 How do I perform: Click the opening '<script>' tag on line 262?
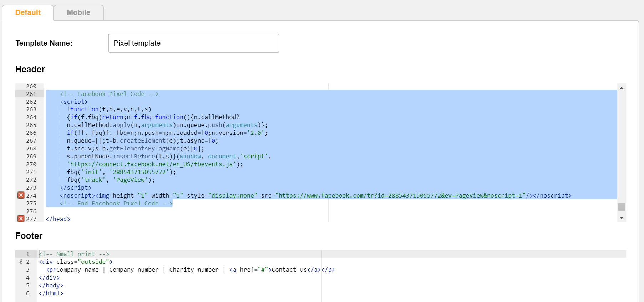click(x=74, y=102)
